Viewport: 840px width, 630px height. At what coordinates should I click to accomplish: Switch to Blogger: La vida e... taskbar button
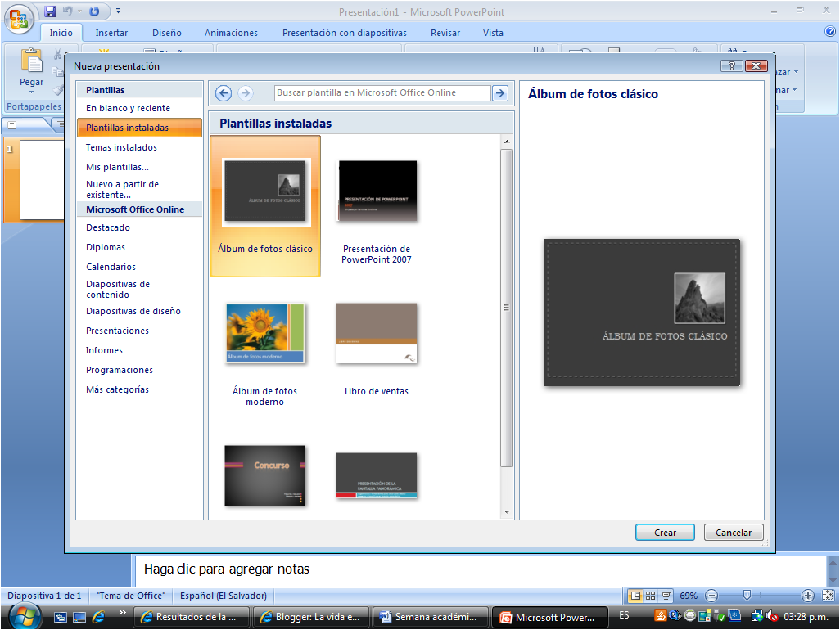click(x=311, y=617)
